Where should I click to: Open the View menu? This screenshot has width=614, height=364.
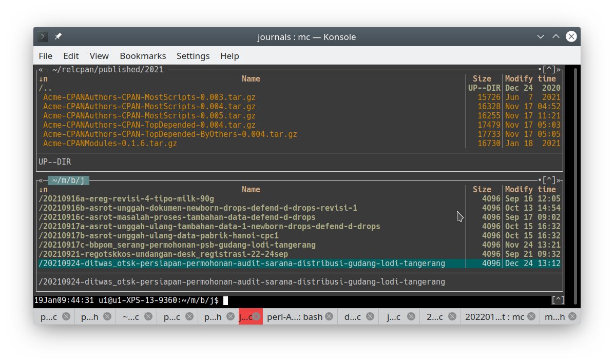[99, 56]
